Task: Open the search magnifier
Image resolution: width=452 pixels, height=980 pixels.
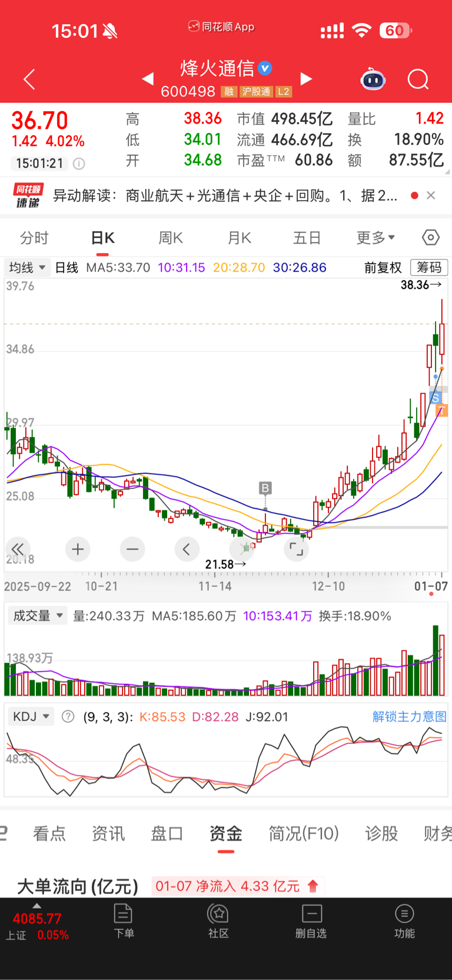Action: [x=418, y=79]
